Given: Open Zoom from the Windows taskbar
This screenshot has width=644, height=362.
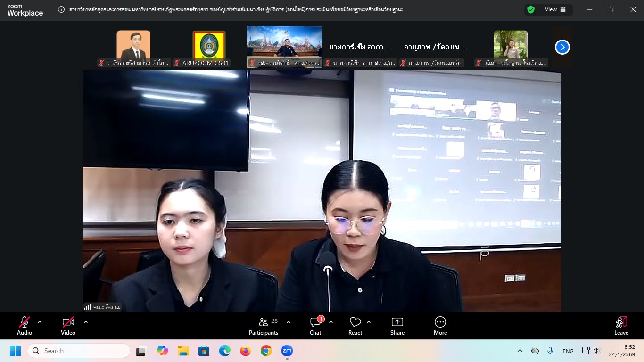Looking at the screenshot, I should tap(287, 351).
